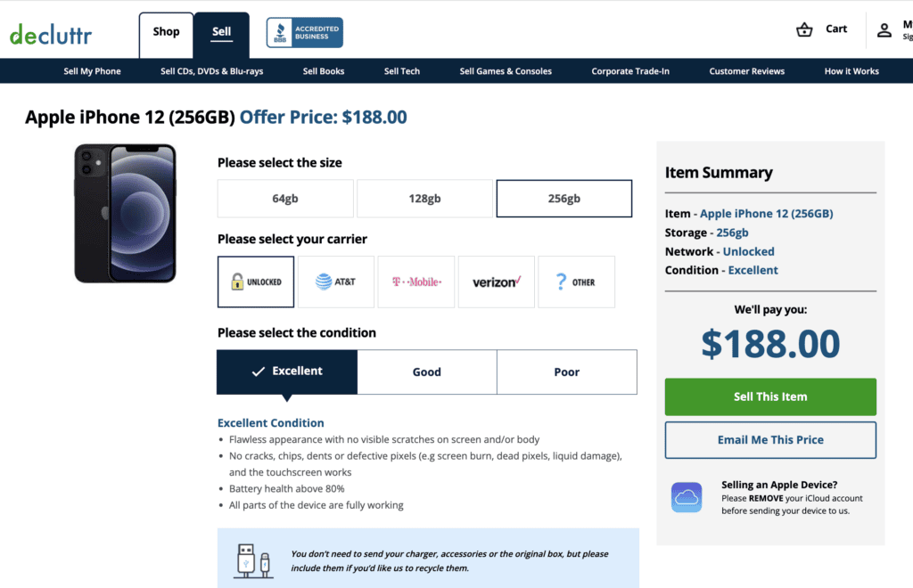The height and width of the screenshot is (588, 913).
Task: Click the My Account person icon
Action: pos(884,29)
